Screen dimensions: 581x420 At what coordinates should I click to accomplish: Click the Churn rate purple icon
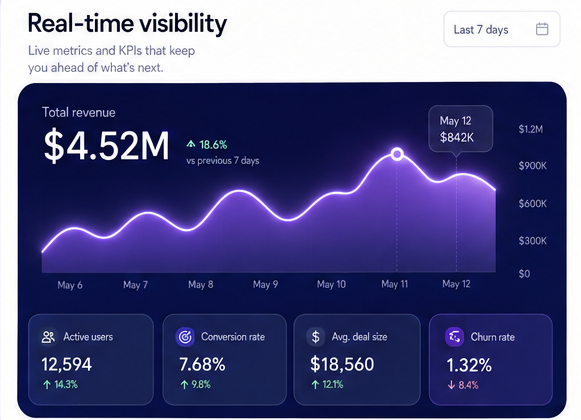[454, 337]
